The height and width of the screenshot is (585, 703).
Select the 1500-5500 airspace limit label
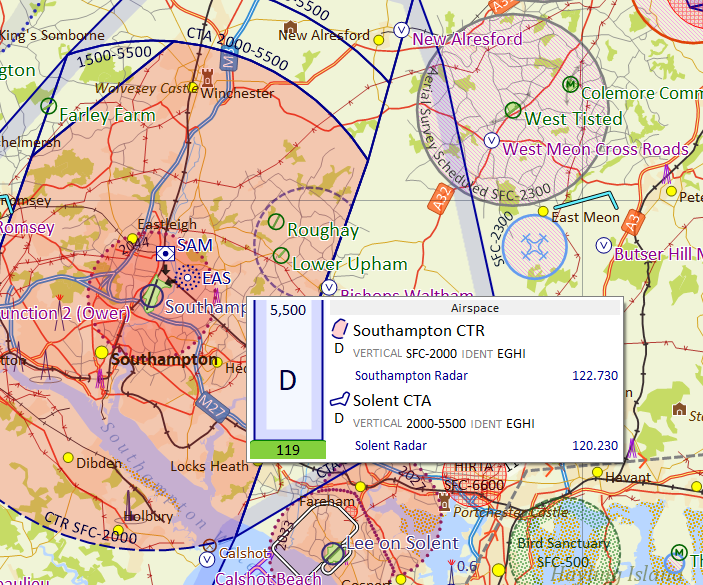point(115,56)
